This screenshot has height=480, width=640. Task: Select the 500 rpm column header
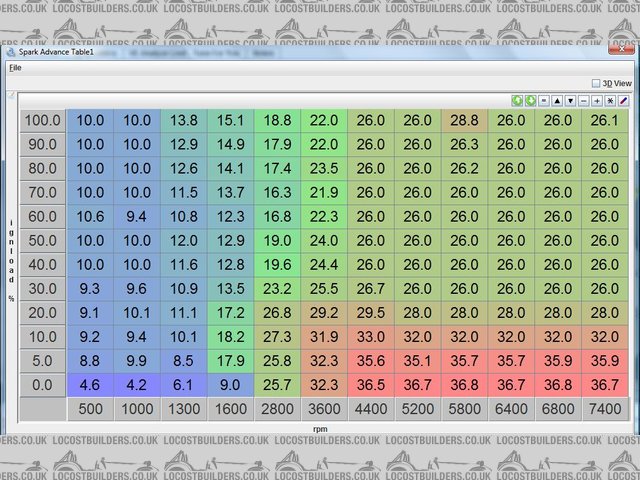[90, 408]
